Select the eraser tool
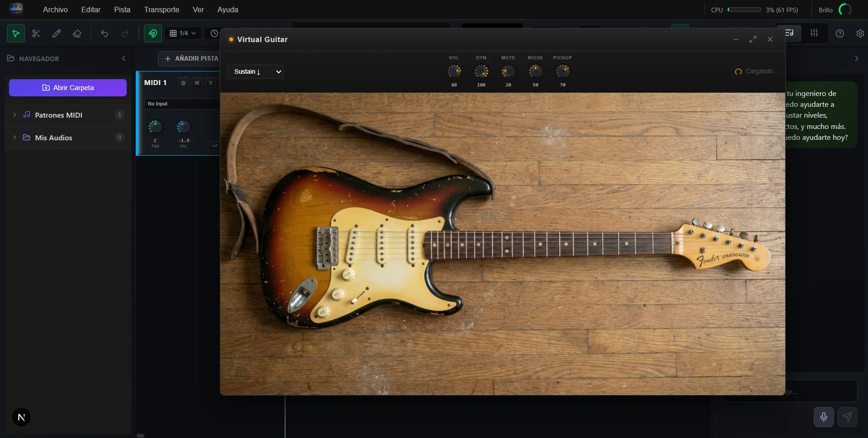The width and height of the screenshot is (868, 438). click(x=77, y=33)
